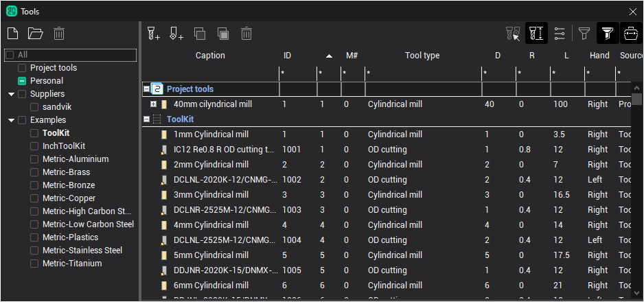Select the 3mm Cylindrical mill row

point(211,195)
